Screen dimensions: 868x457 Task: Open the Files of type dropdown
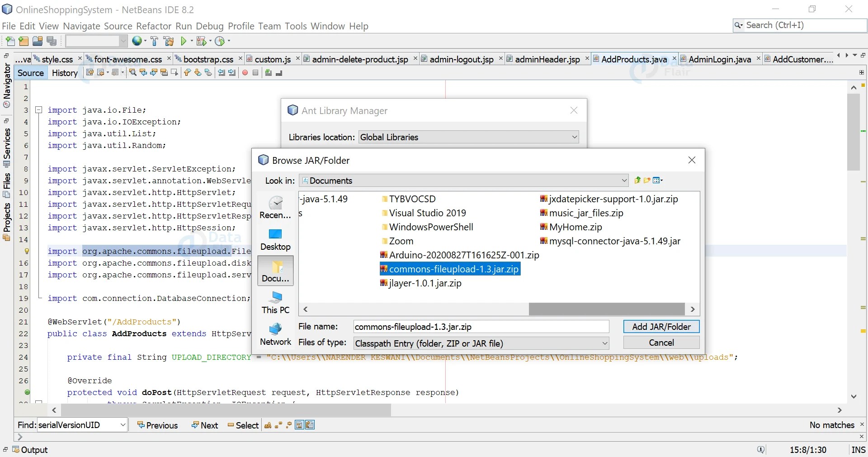(605, 343)
